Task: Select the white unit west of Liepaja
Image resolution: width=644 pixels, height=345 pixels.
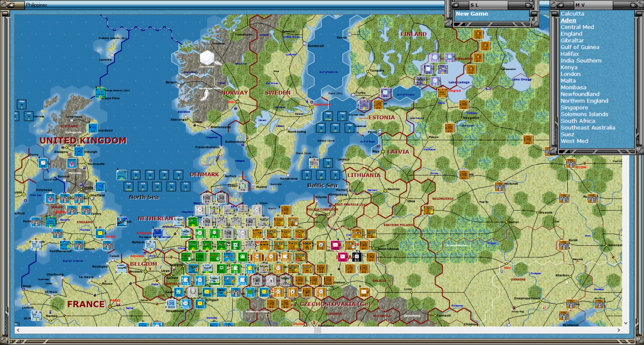Action: point(314,163)
